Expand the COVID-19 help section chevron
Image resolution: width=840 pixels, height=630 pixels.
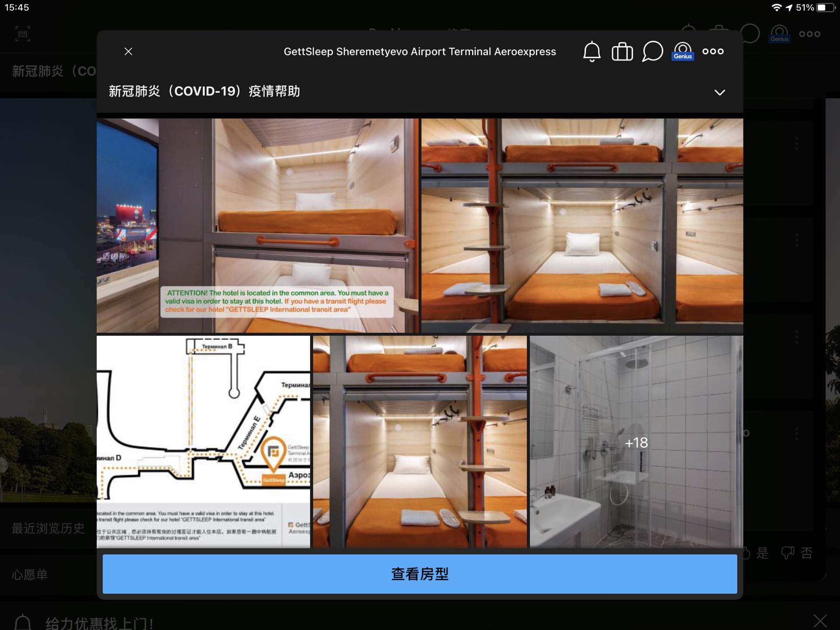(x=720, y=92)
